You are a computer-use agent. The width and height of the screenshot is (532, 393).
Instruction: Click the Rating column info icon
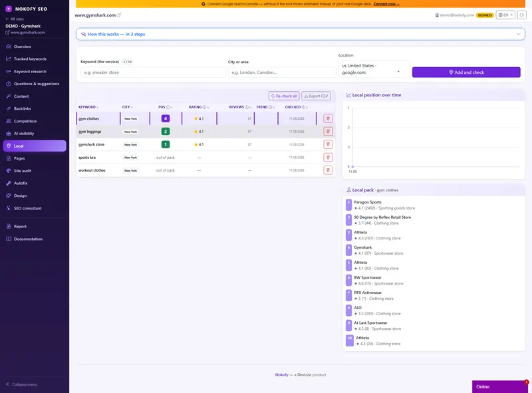204,107
